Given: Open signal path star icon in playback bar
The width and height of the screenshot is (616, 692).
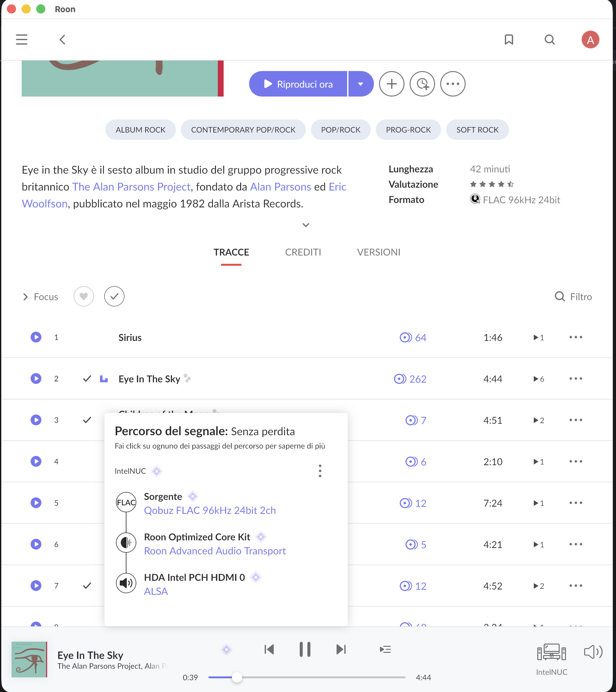Looking at the screenshot, I should click(226, 649).
